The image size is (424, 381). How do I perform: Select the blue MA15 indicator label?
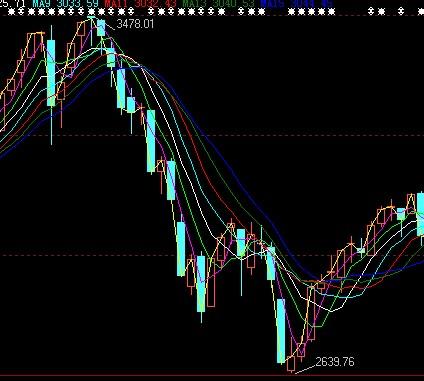[x=272, y=4]
